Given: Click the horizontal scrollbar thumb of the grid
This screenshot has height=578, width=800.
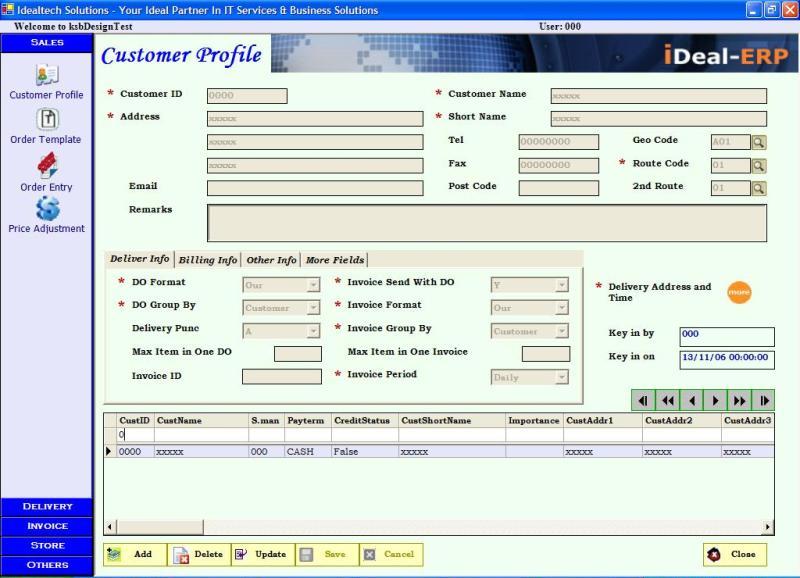Looking at the screenshot, I should pos(160,527).
